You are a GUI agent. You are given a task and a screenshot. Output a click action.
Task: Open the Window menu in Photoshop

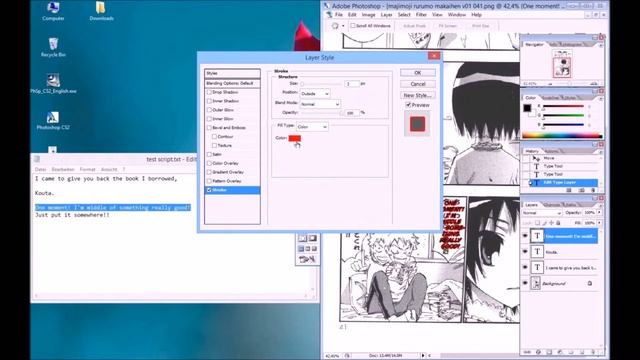tap(456, 15)
